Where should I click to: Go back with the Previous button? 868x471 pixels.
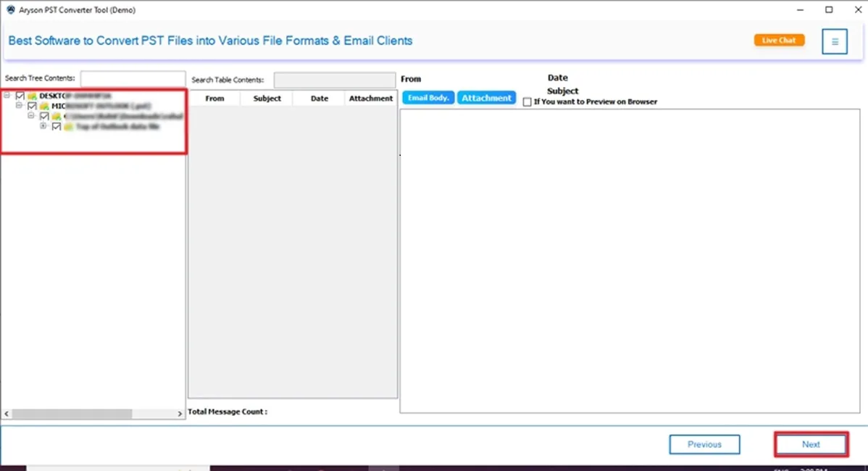click(704, 444)
